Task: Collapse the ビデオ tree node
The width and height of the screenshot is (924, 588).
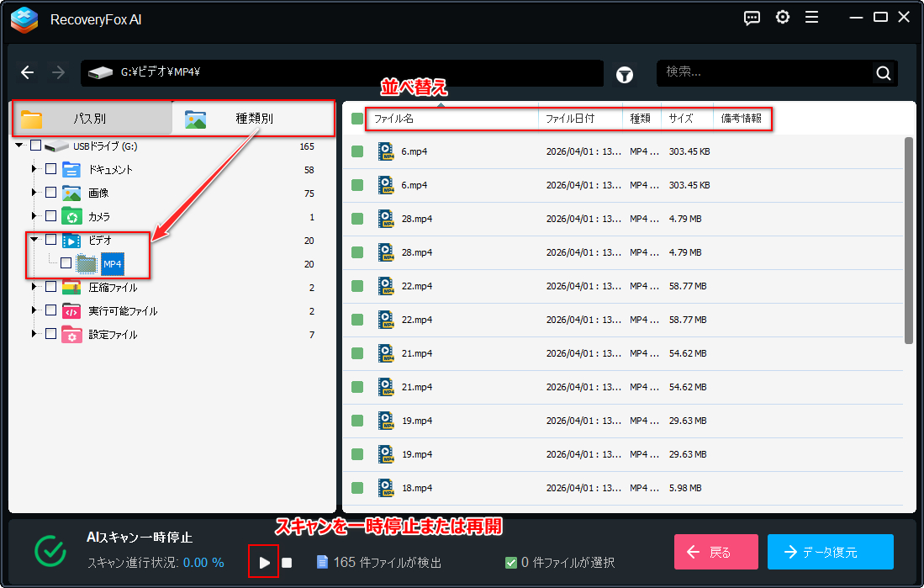Action: click(34, 240)
